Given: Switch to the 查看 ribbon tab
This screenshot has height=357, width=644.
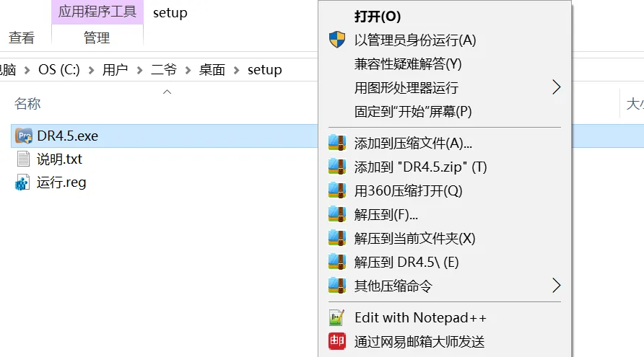Looking at the screenshot, I should (21, 38).
